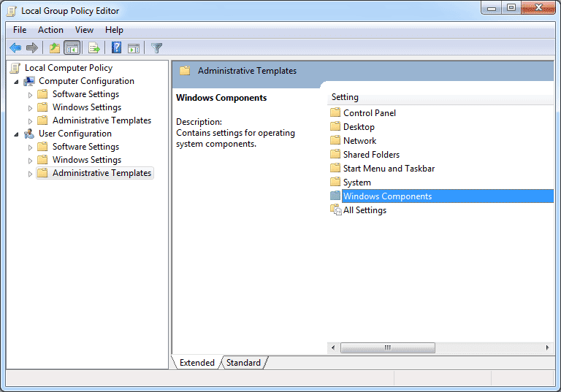
Task: Select Local Computer Policy root label
Action: [69, 68]
